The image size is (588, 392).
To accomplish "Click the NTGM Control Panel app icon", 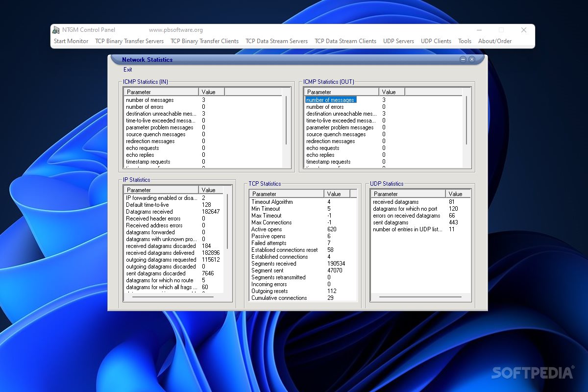I will 56,30.
